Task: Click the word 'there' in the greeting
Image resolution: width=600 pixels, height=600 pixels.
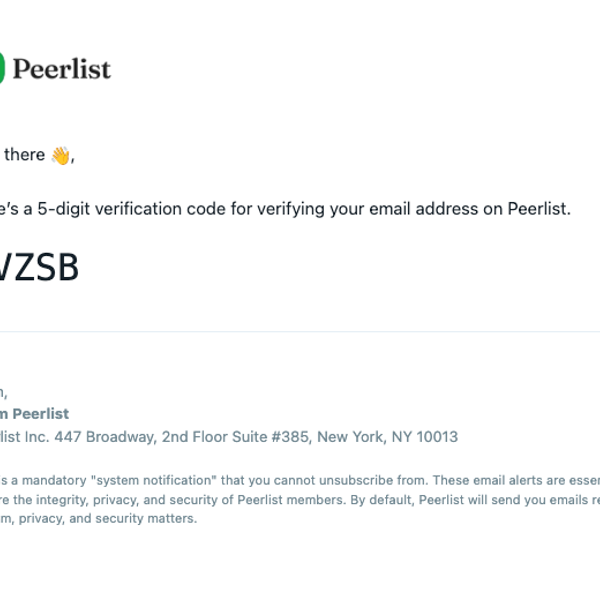Action: pos(25,155)
